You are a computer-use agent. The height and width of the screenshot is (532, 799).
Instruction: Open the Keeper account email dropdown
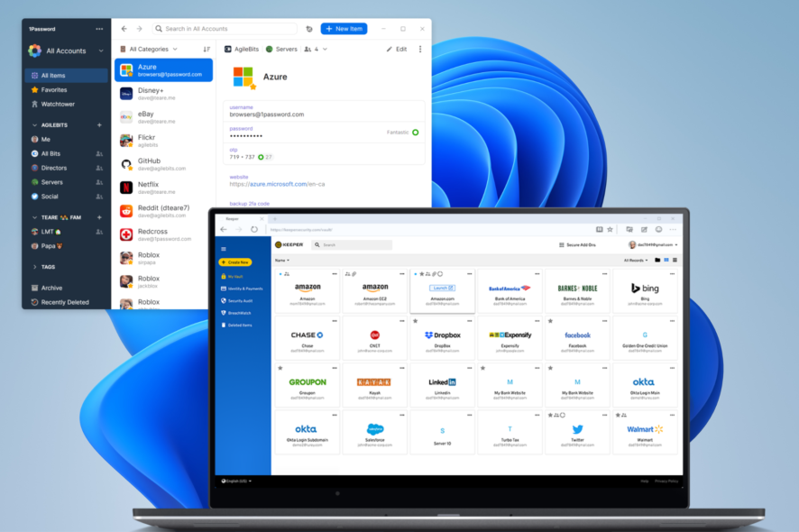coord(653,245)
